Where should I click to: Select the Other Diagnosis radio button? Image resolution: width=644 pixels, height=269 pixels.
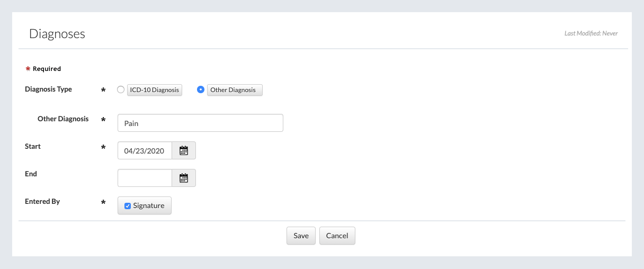201,89
